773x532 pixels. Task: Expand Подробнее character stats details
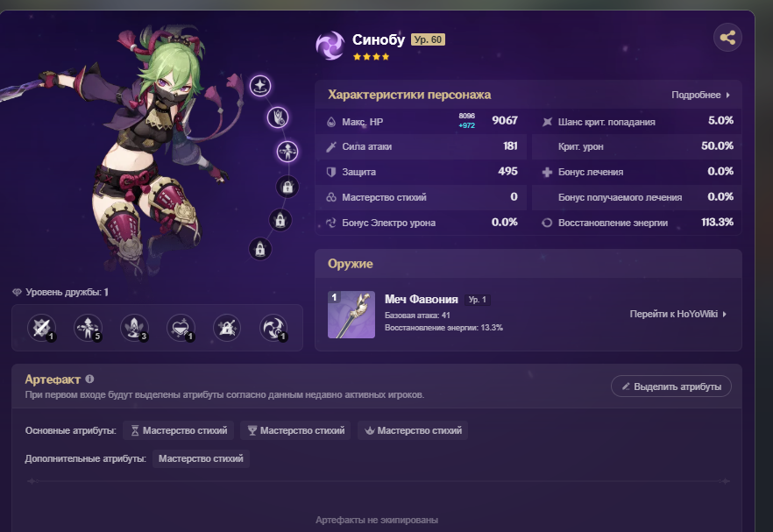[x=700, y=95]
